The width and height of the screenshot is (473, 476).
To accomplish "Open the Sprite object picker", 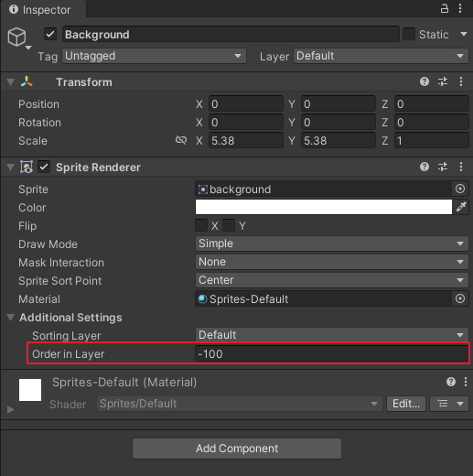I will 460,189.
